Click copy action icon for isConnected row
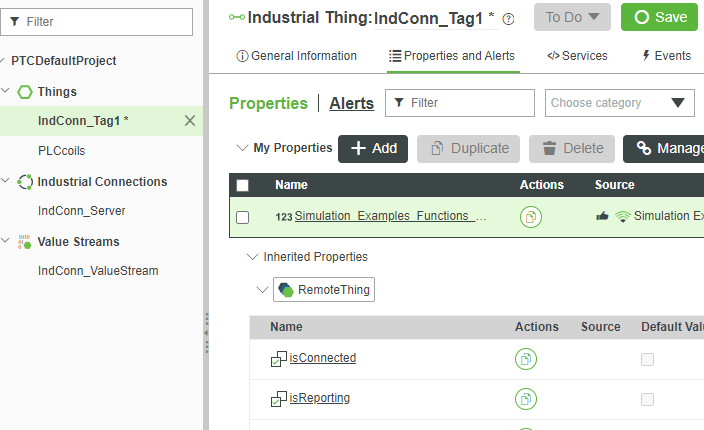 click(526, 358)
